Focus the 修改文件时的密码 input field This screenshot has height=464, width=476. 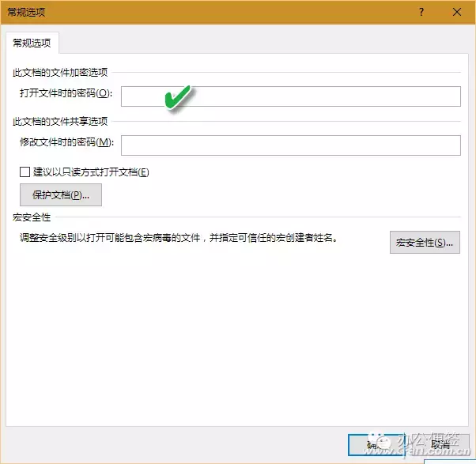[x=290, y=145]
